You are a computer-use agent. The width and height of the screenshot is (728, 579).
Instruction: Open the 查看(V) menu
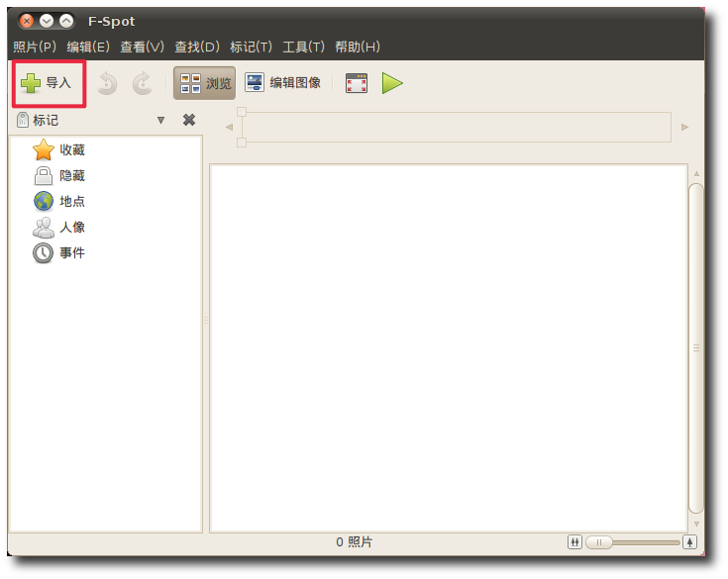coord(142,47)
